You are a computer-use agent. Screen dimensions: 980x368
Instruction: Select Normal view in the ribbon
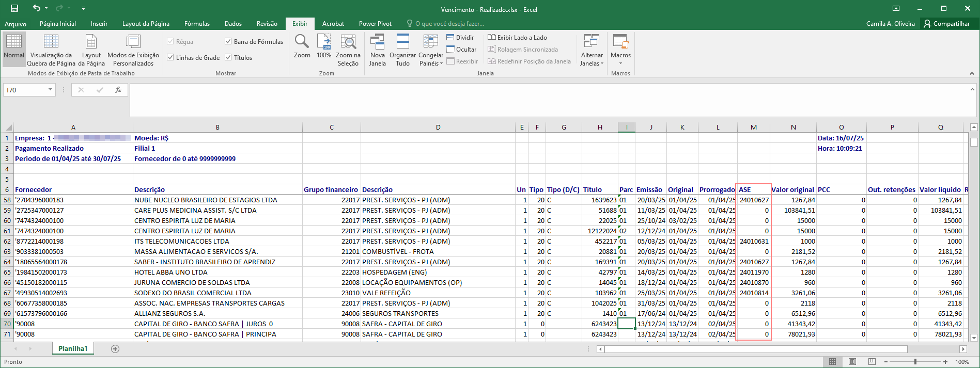coord(14,49)
